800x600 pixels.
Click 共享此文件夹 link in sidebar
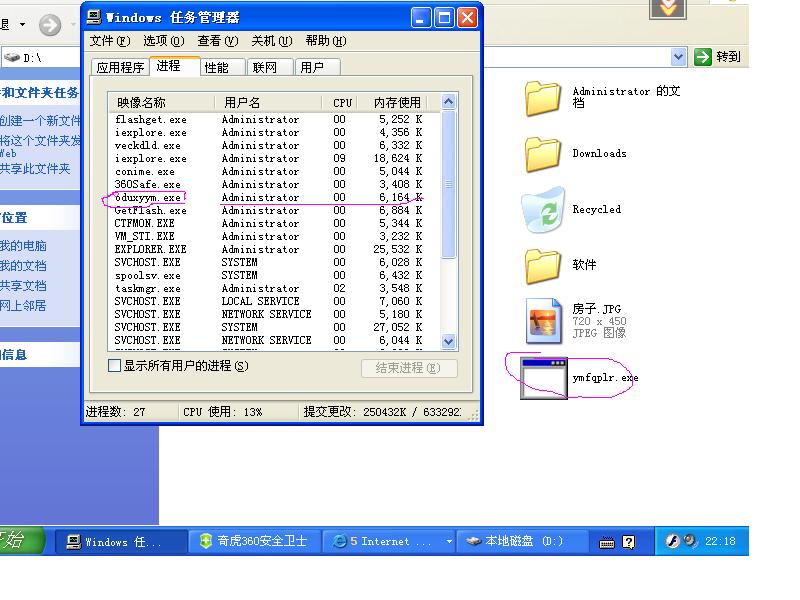point(35,169)
